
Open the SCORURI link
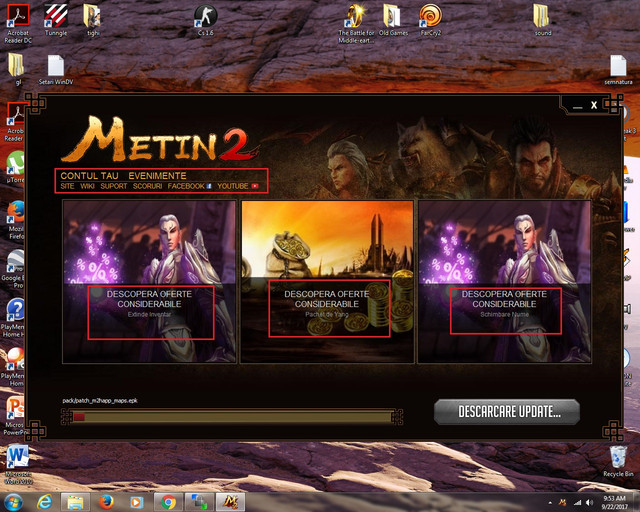point(147,186)
